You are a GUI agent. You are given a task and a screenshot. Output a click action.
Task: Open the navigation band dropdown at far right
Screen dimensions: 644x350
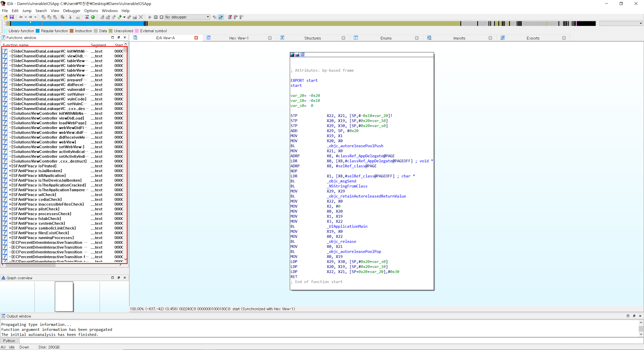pos(640,23)
